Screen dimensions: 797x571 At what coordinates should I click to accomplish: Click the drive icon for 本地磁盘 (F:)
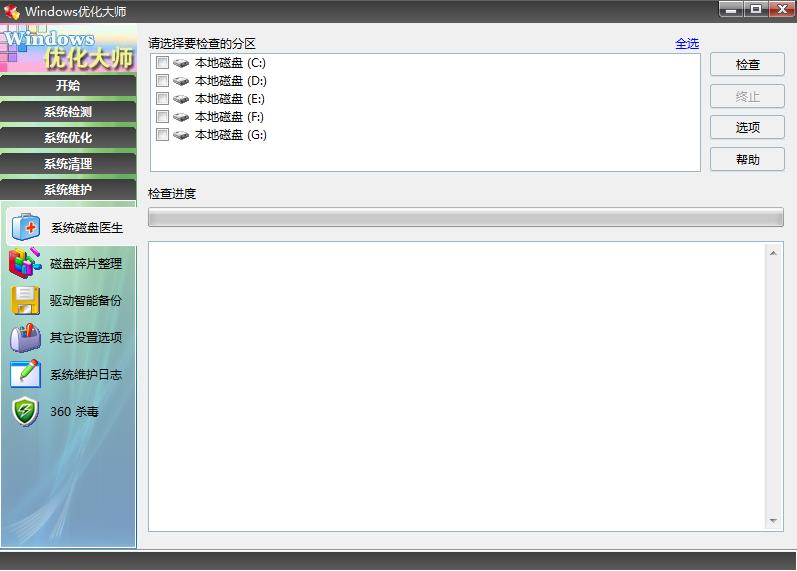click(180, 117)
